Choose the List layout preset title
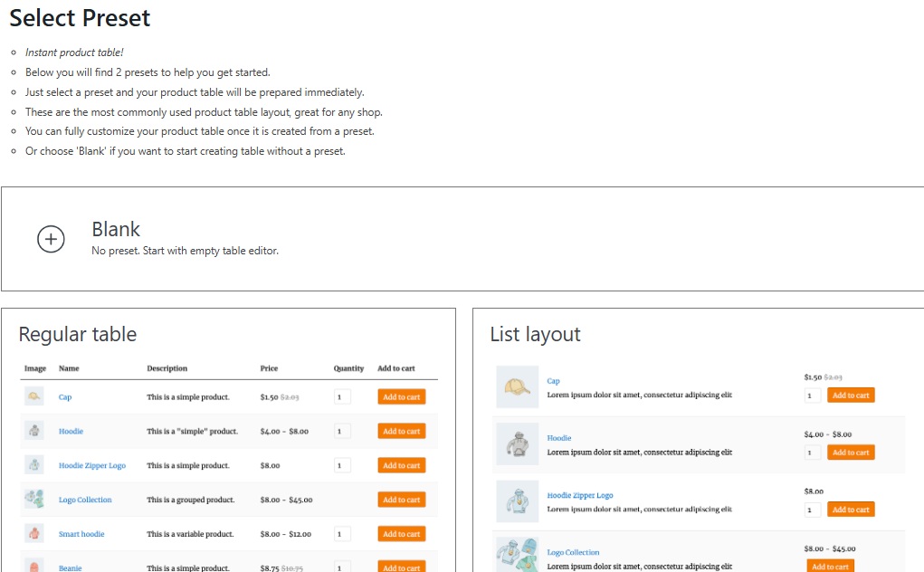This screenshot has height=572, width=924. 535,334
